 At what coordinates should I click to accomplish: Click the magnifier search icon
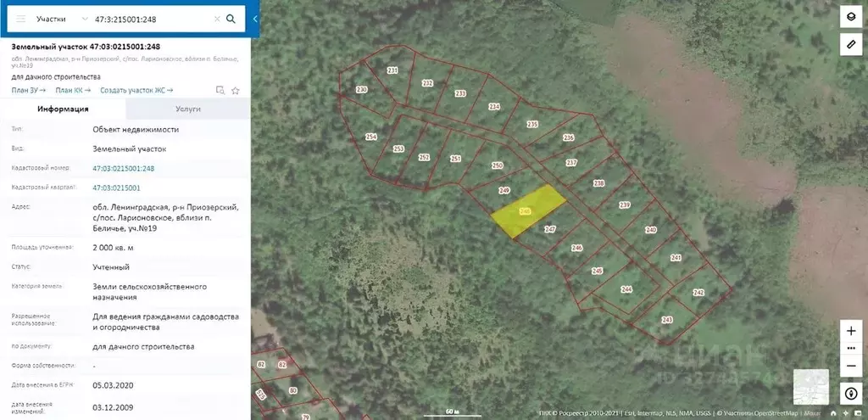point(231,19)
